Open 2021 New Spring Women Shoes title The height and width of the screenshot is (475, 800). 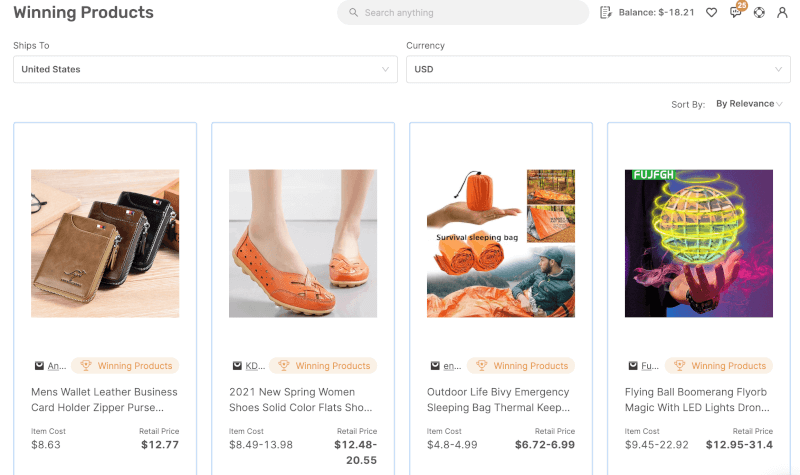pos(301,399)
